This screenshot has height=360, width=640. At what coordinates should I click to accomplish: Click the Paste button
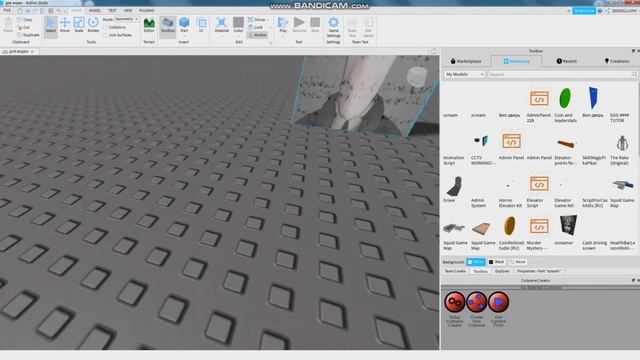point(8,25)
